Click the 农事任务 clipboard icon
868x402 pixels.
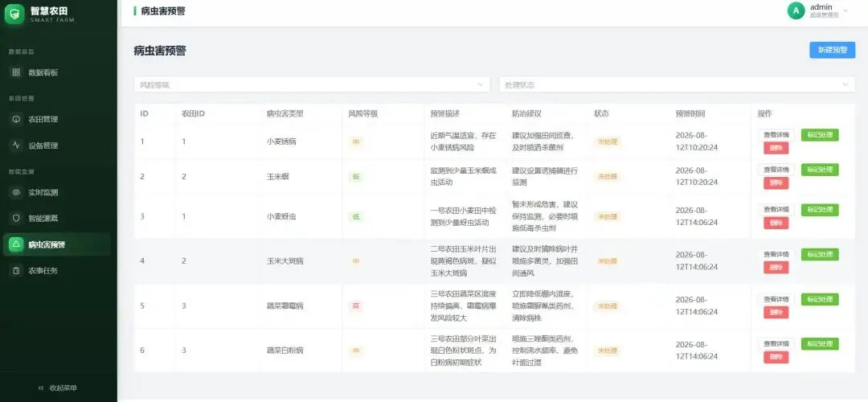click(16, 271)
